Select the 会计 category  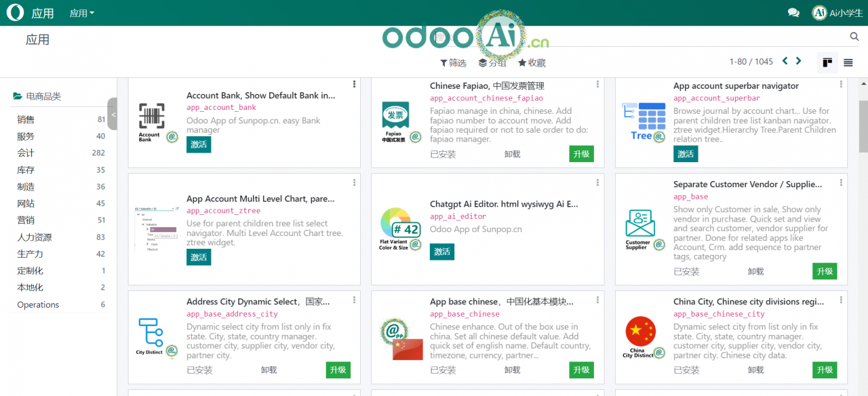[61, 153]
